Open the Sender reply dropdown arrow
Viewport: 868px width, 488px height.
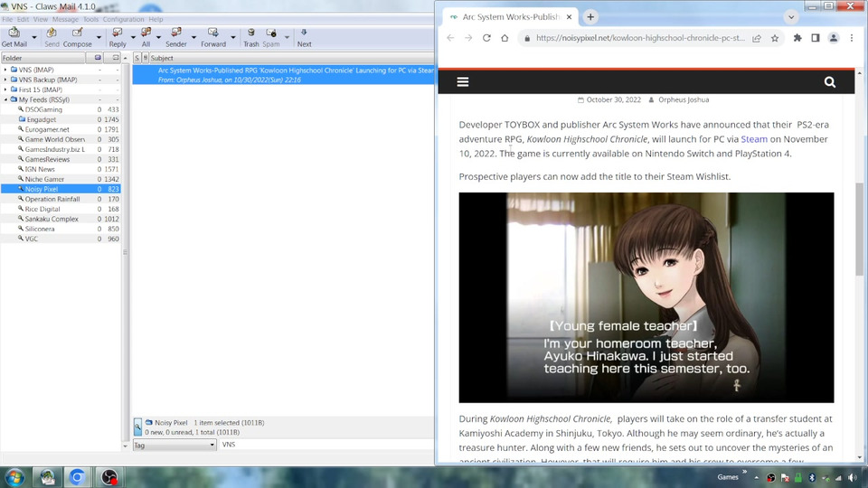[193, 38]
